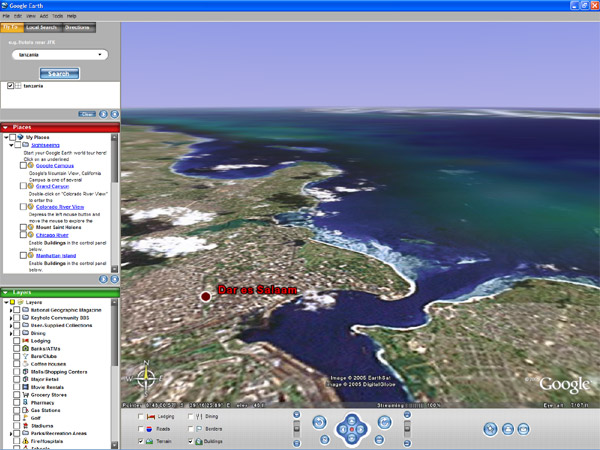The image size is (600, 450).
Task: Click the Fire/Hospitals warning icon
Action: point(25,441)
